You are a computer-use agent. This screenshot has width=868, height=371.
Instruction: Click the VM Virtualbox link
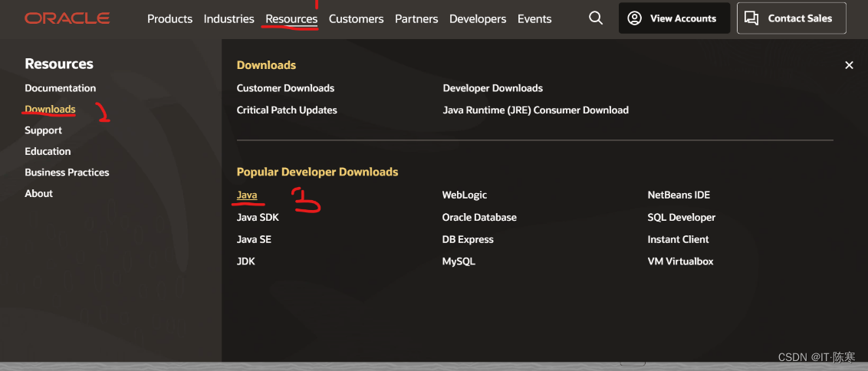click(x=680, y=261)
